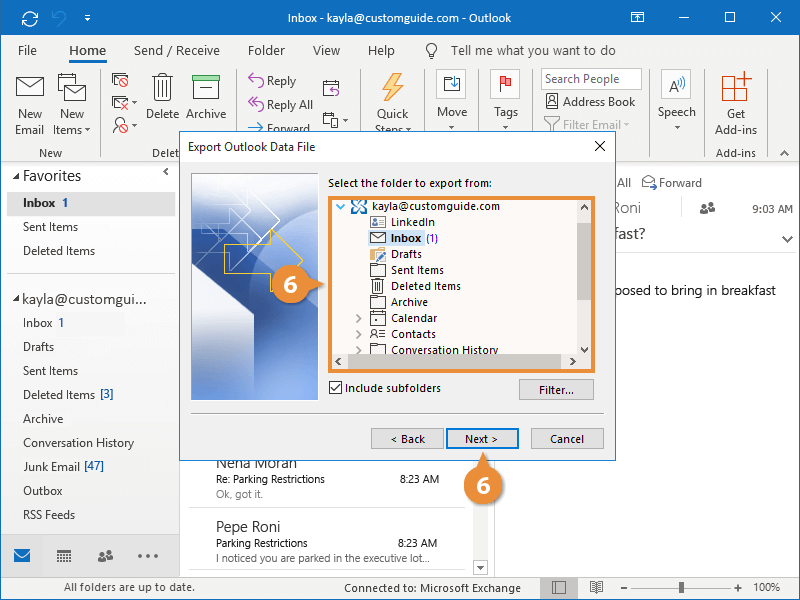The height and width of the screenshot is (600, 800).
Task: Close the Export Outlook Data File dialog
Action: tap(600, 146)
